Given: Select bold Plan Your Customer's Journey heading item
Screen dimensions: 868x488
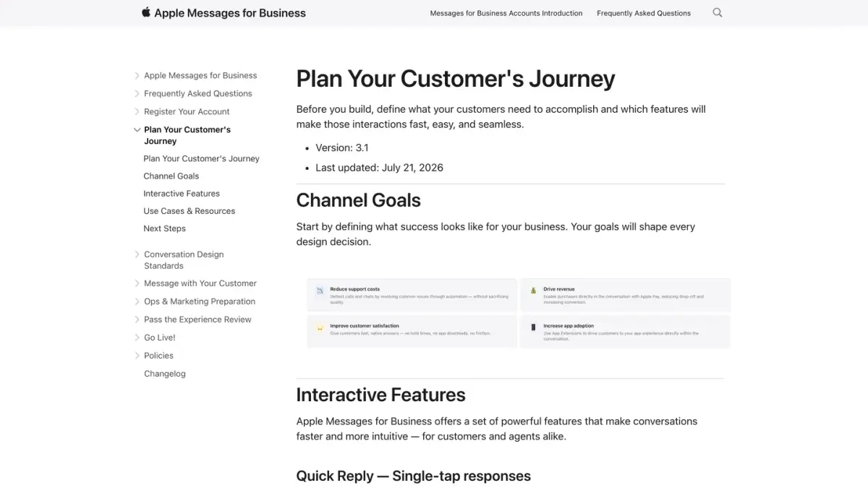Looking at the screenshot, I should click(x=187, y=135).
